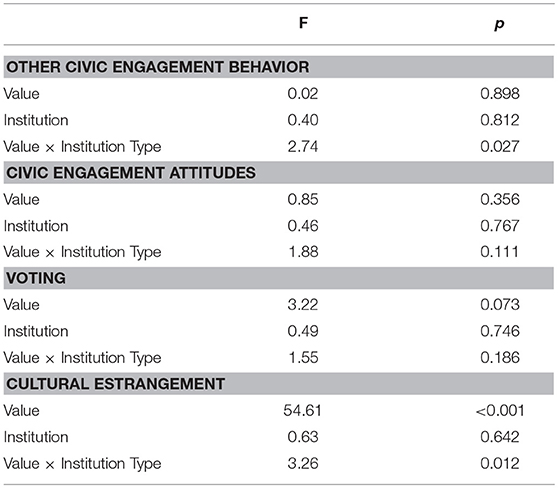Select the Civic Engagement Attitudes section header
Image resolution: width=558 pixels, height=488 pixels.
pyautogui.click(x=131, y=173)
